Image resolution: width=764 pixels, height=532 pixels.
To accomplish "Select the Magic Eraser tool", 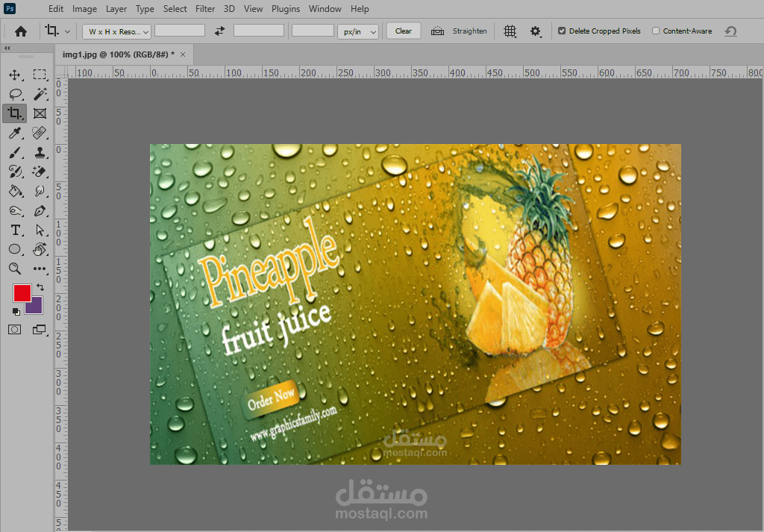I will coord(40,172).
